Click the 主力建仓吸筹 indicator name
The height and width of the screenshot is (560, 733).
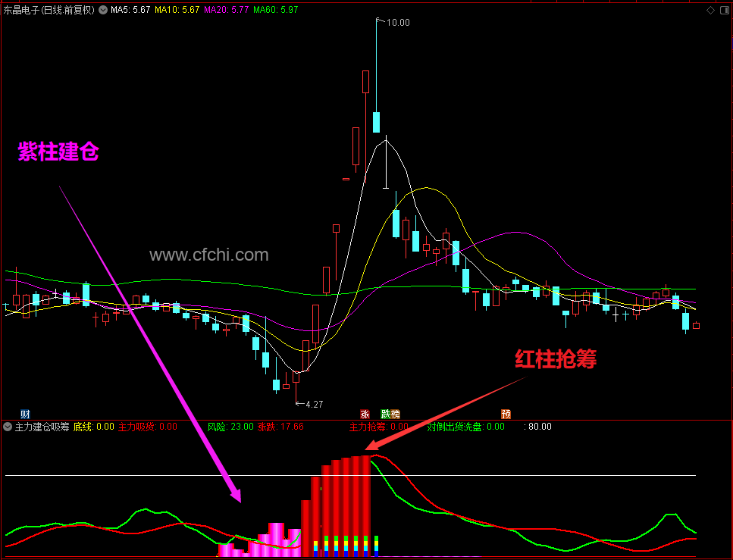(x=42, y=427)
